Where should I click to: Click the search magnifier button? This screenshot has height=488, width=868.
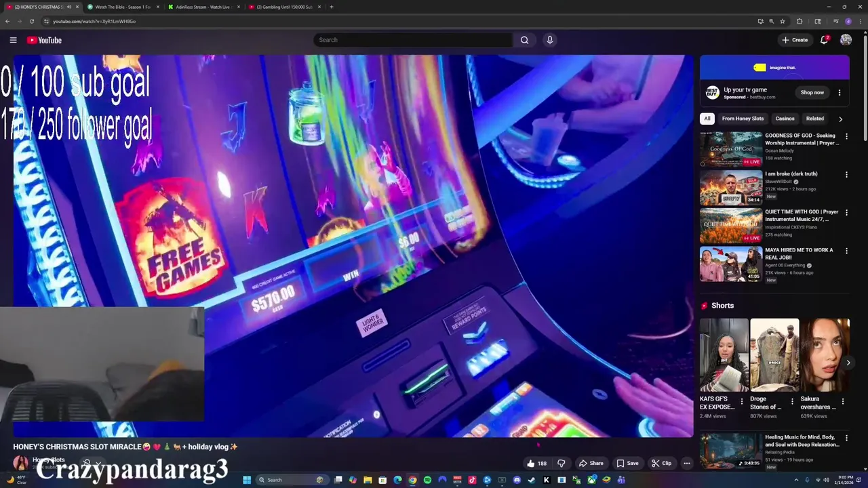tap(524, 40)
